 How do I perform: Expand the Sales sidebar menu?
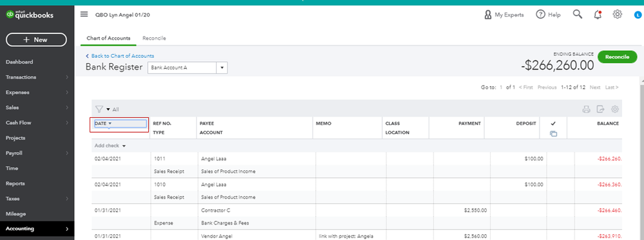click(x=37, y=107)
